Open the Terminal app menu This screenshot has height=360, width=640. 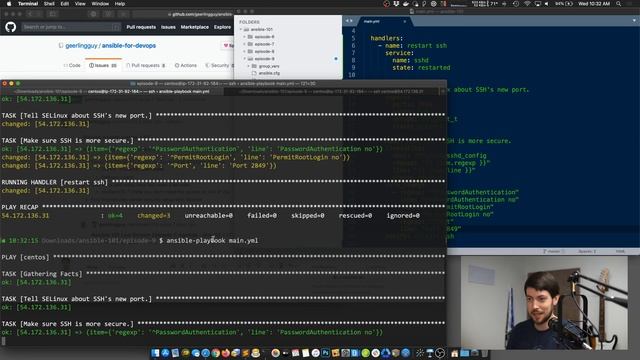(28, 4)
